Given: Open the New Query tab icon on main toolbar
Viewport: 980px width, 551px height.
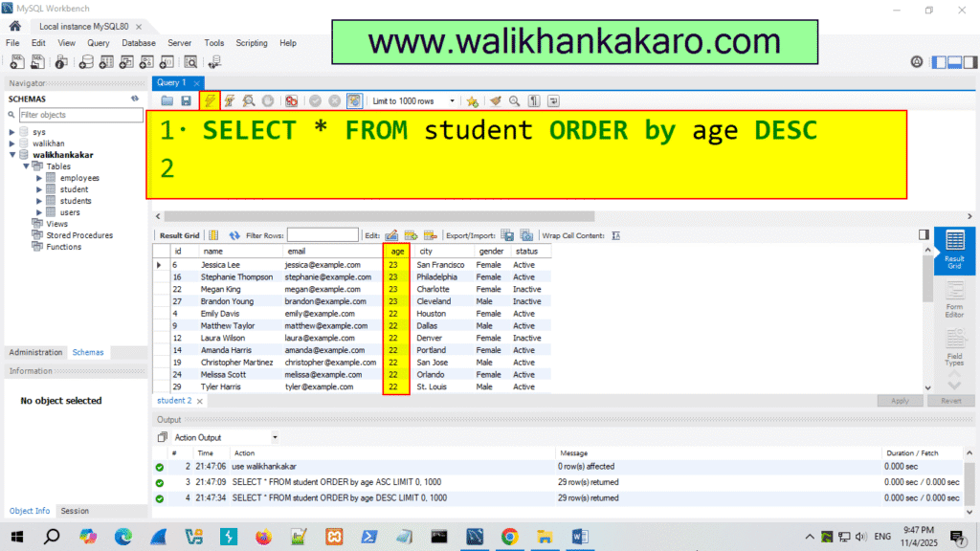Looking at the screenshot, I should tap(16, 61).
